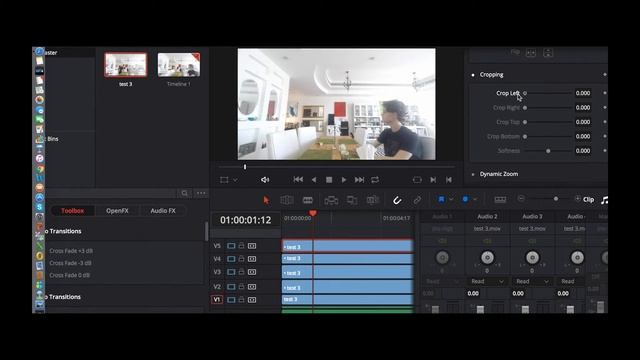
Task: Select Cross Fade -3 dB transition
Action: [70, 263]
